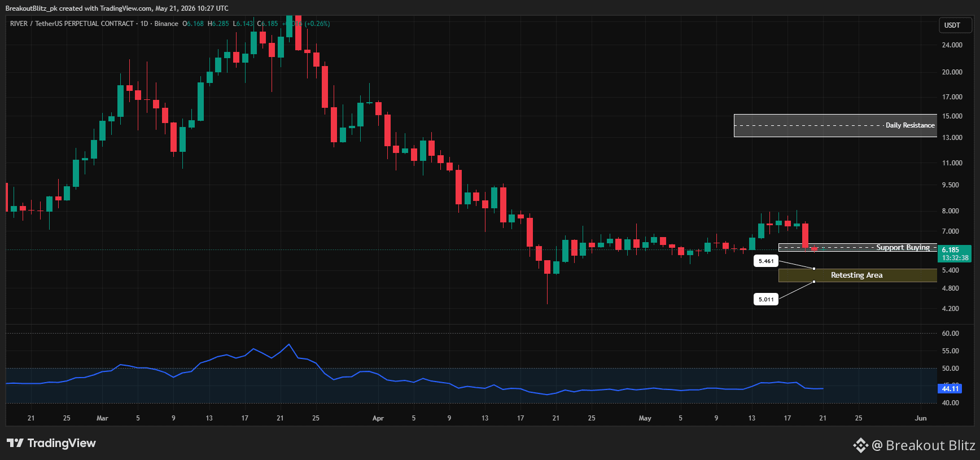Click the 13.000 price axis label
The width and height of the screenshot is (980, 460).
coord(952,138)
